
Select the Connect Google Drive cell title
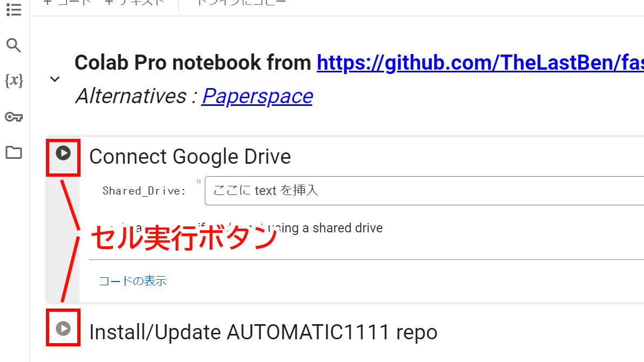pos(190,157)
